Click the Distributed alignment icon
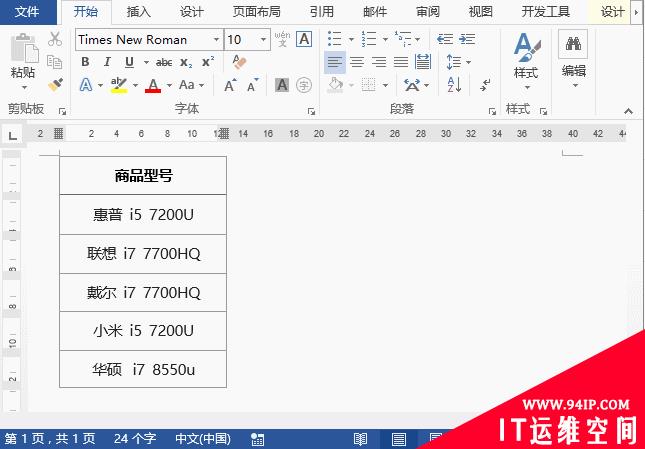This screenshot has height=449, width=645. [x=423, y=62]
